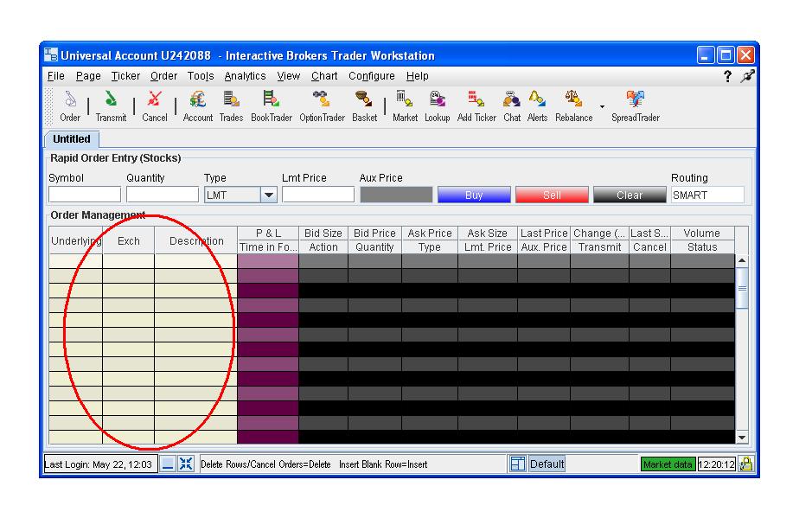Image resolution: width=812 pixels, height=531 pixels.
Task: Click the Add Ticker icon
Action: pos(476,106)
